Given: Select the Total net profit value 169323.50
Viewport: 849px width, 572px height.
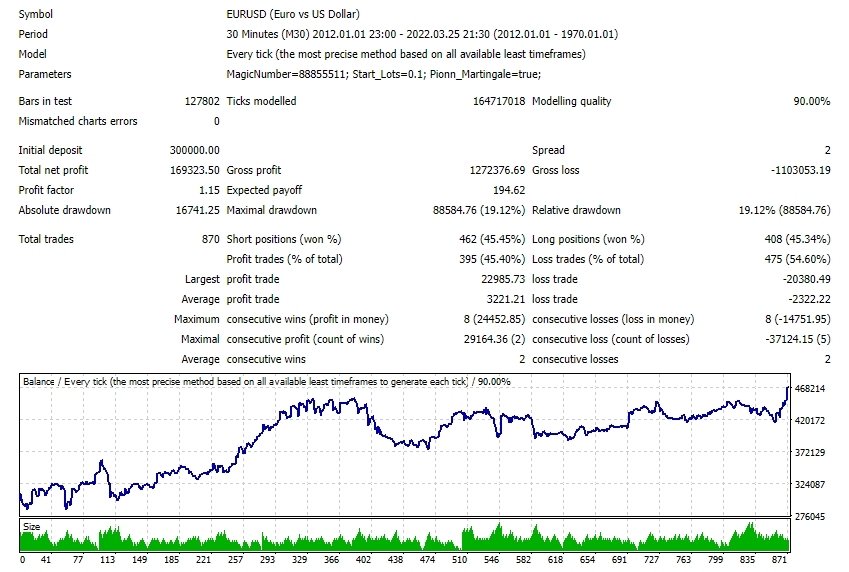Looking at the screenshot, I should tap(194, 171).
